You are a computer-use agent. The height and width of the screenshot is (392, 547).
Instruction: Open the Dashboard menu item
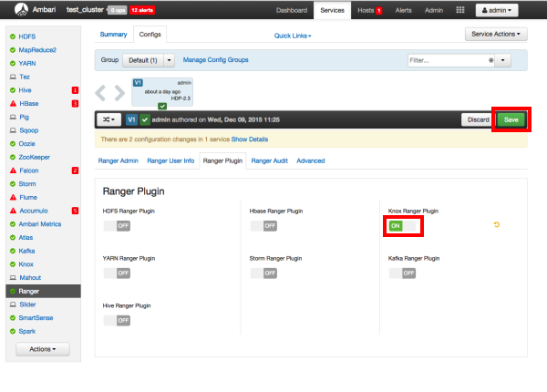pos(292,10)
